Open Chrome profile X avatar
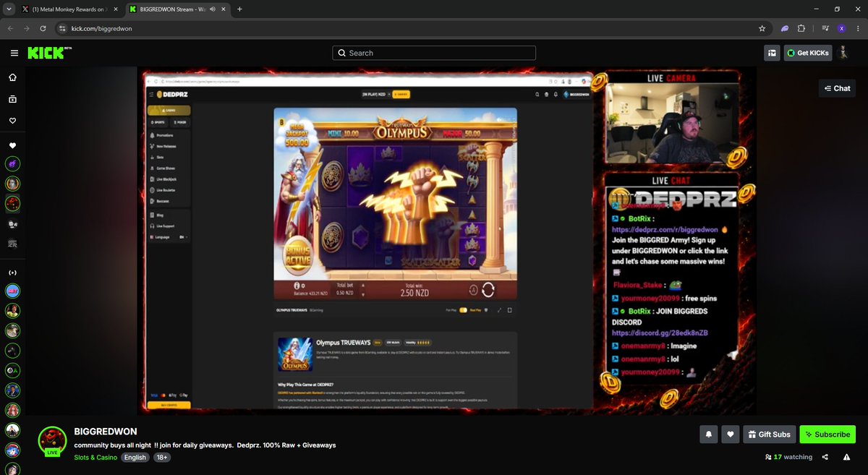The height and width of the screenshot is (475, 868). 841,28
